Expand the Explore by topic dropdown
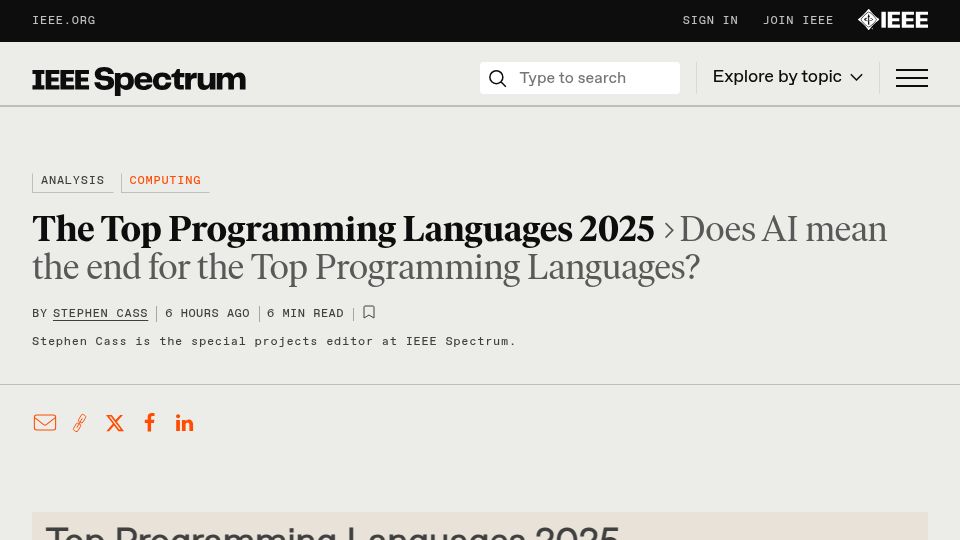Viewport: 960px width, 540px height. tap(787, 77)
